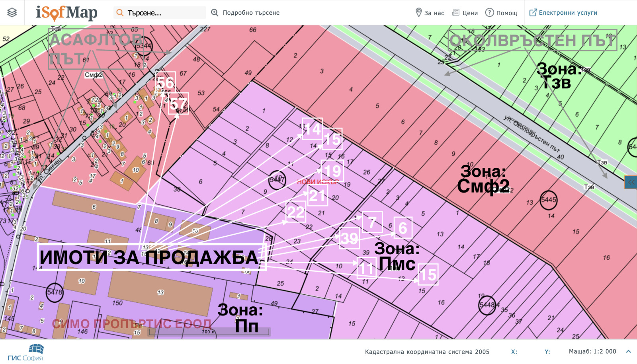
Task: Click the advanced search magnifier icon
Action: click(x=215, y=13)
